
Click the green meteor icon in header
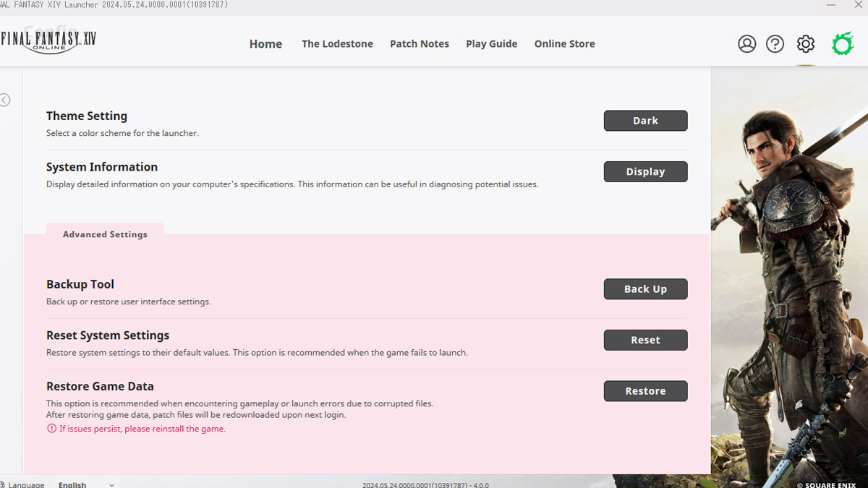click(842, 44)
